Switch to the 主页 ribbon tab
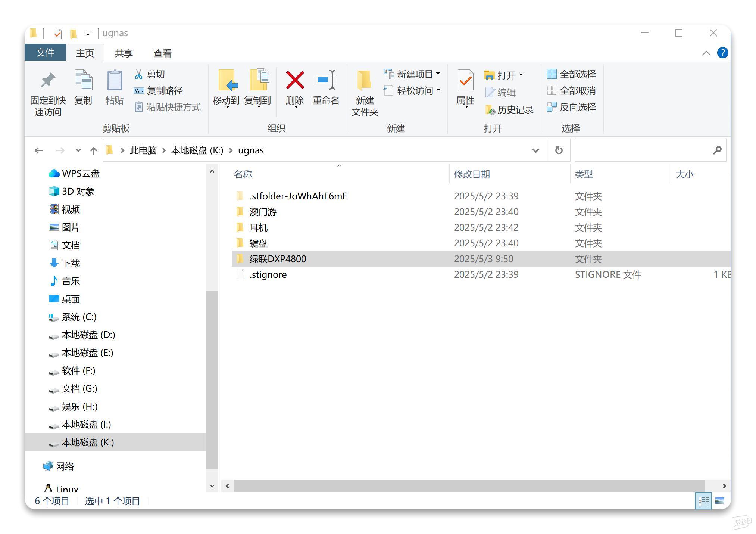The image size is (756, 534). 85,53
